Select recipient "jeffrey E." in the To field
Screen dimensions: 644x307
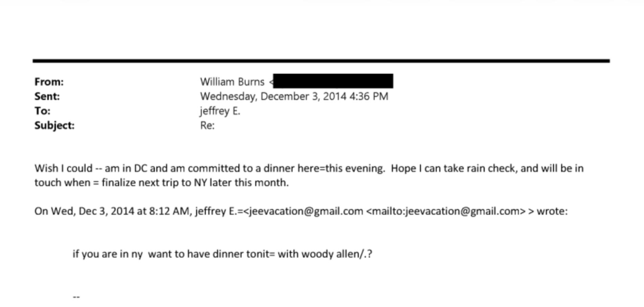220,111
